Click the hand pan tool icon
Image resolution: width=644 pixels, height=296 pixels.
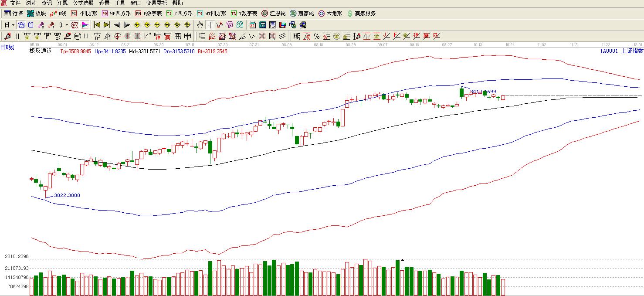pos(200,25)
